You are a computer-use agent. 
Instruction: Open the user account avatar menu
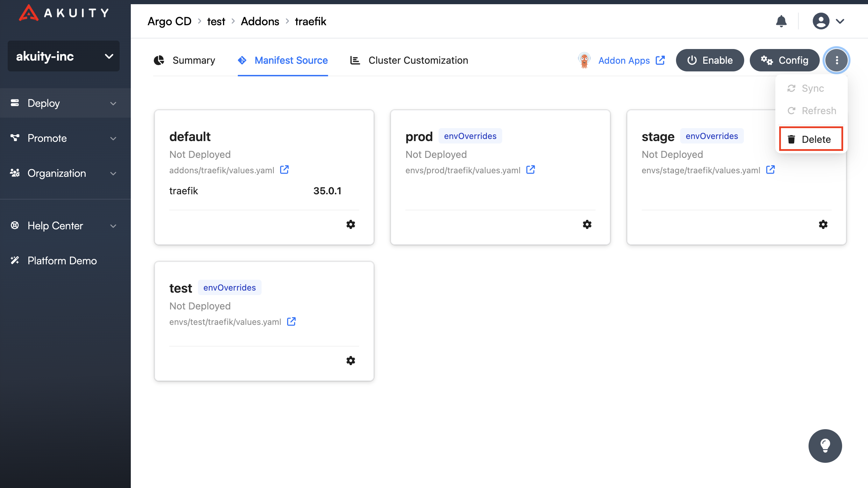821,21
